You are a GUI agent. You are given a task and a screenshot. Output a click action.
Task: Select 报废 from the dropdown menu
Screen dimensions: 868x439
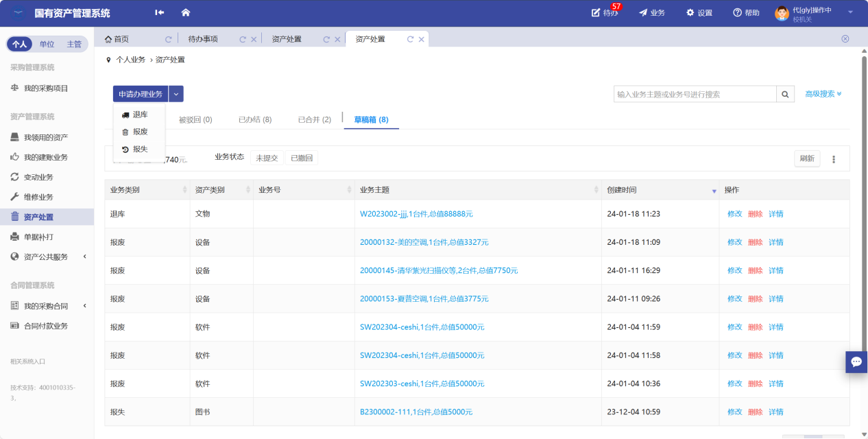(140, 132)
